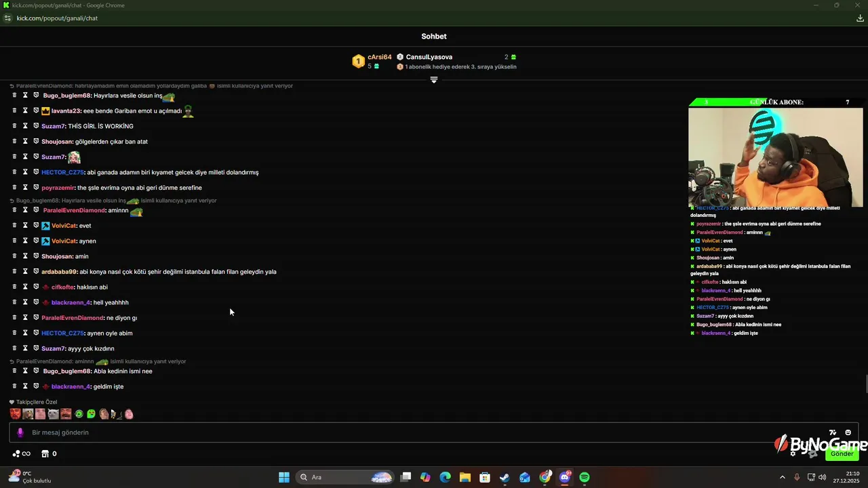Click trash icon next to "ne diyon gı"
The image size is (868, 488).
point(14,318)
